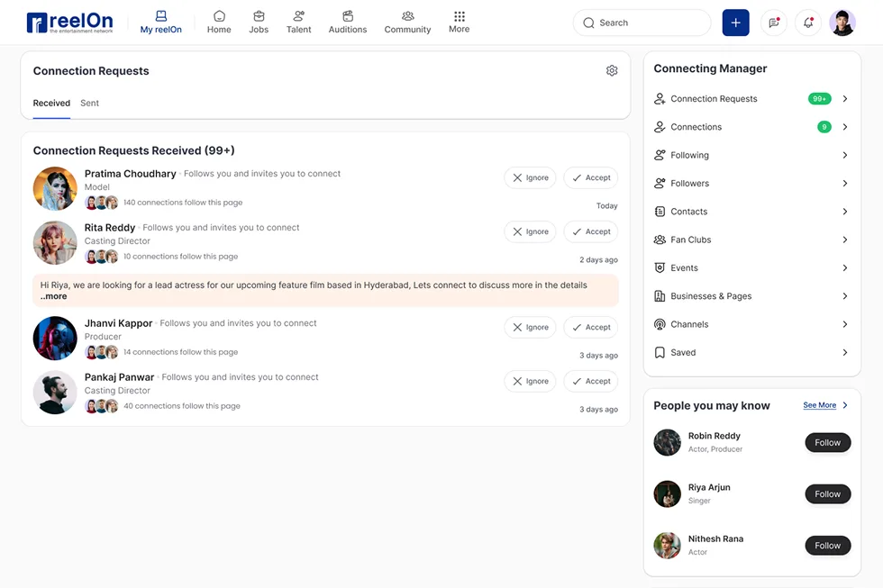Click the See More link
This screenshot has width=883, height=588.
point(819,405)
